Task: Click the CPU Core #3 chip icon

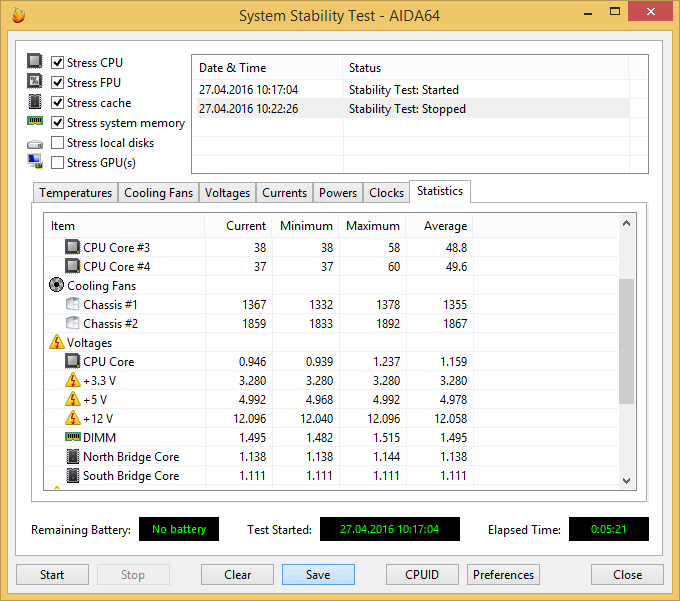Action: [72, 247]
